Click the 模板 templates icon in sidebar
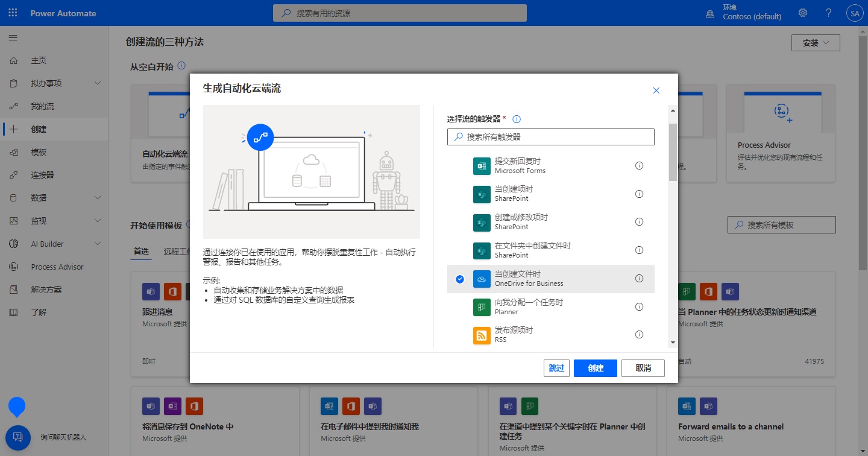Screen dimensions: 868x456 click(14, 152)
